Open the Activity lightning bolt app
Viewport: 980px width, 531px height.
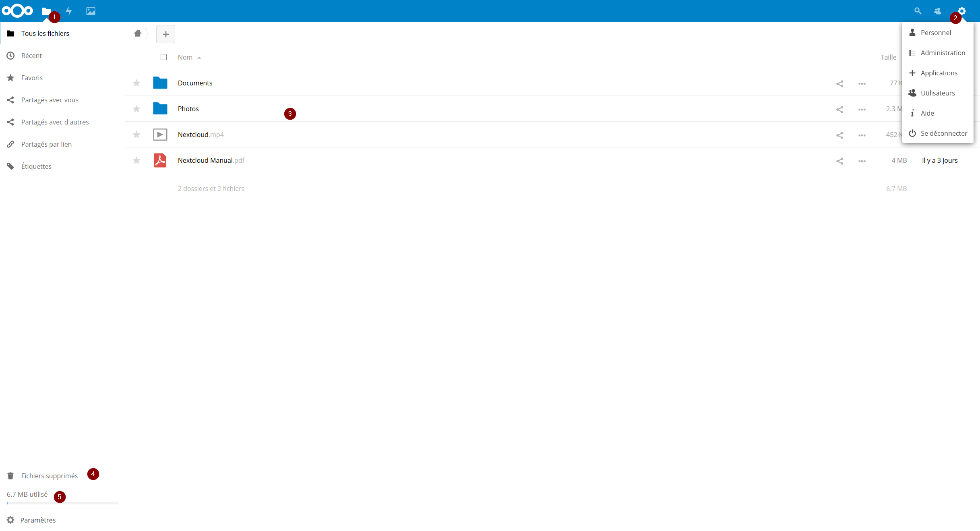(x=69, y=11)
